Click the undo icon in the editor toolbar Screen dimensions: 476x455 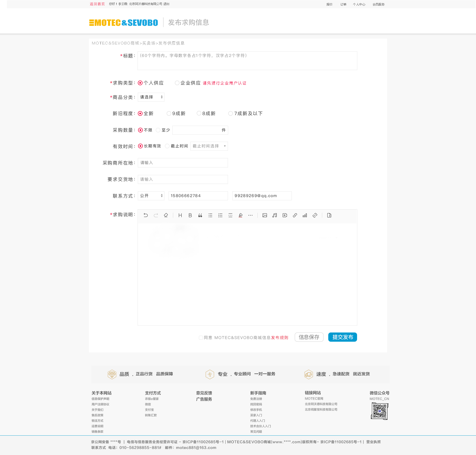(x=146, y=215)
